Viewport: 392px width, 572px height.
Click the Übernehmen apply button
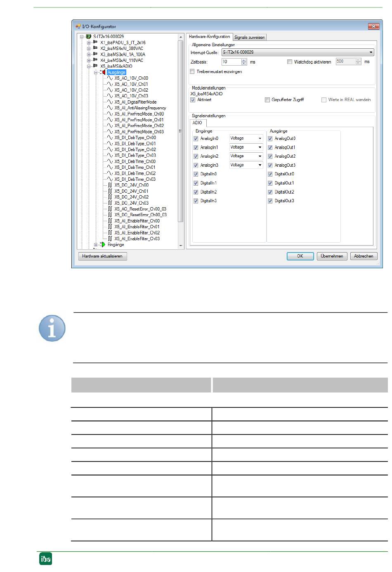[x=332, y=256]
